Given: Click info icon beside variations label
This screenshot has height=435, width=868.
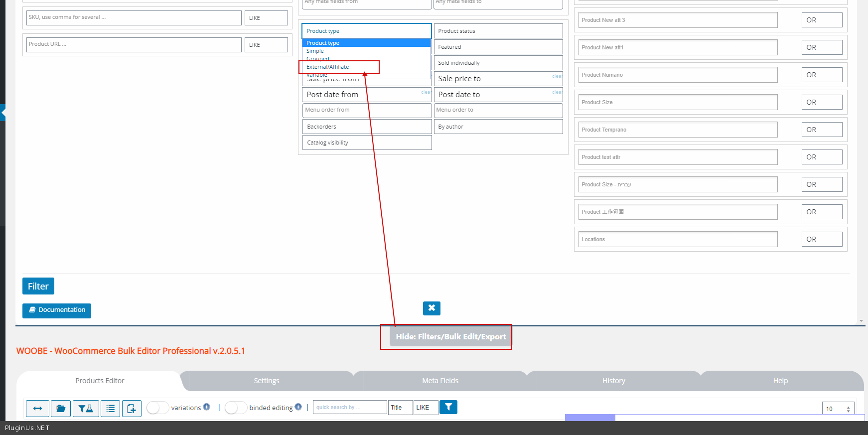Looking at the screenshot, I should (x=207, y=407).
